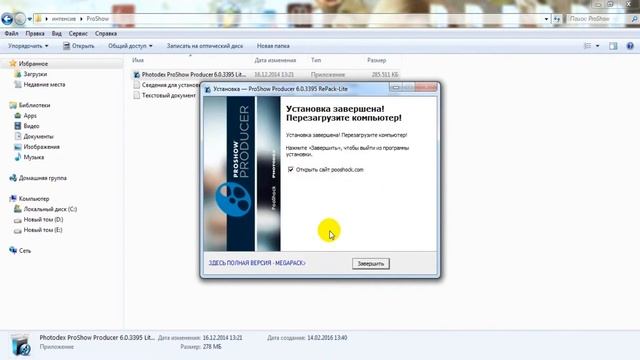Screen dimensions: 640x360
Task: Open the Сервис menu
Action: (x=78, y=33)
